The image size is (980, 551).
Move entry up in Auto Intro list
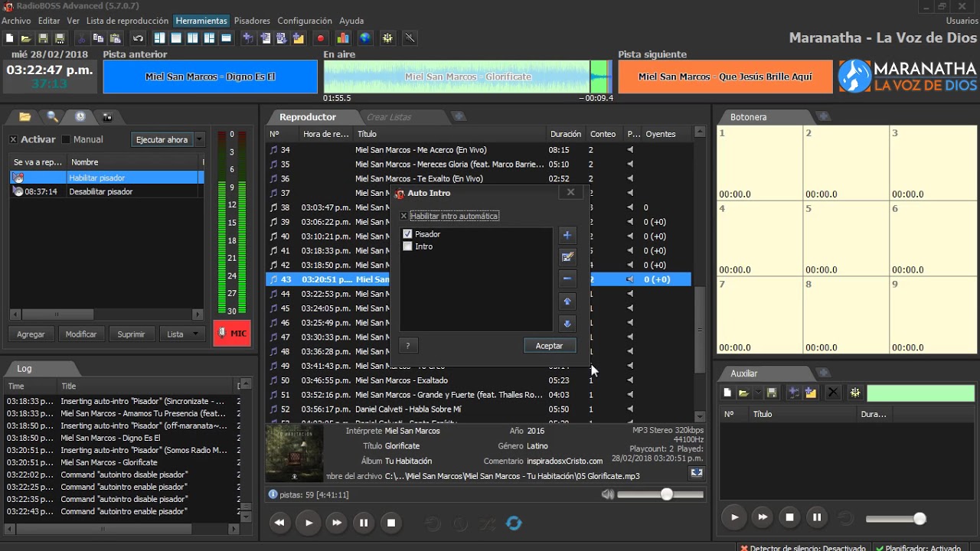tap(567, 302)
